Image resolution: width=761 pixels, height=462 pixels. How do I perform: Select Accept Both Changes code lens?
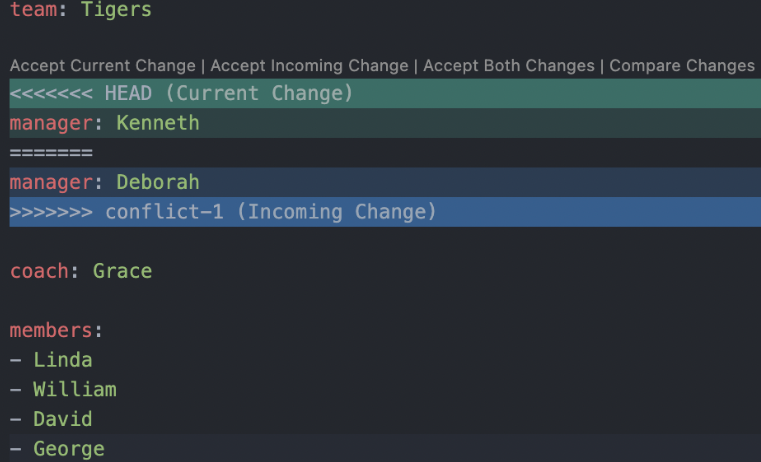click(509, 66)
